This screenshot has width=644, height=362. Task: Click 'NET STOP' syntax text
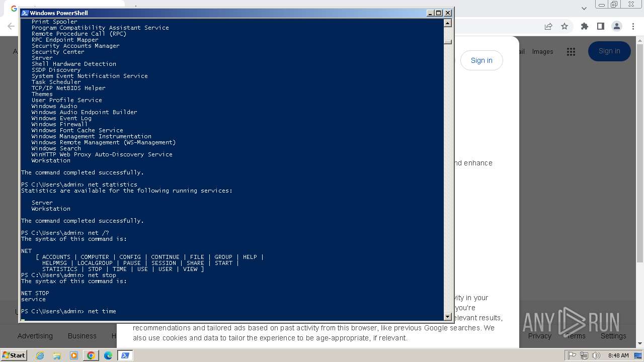[x=35, y=293]
